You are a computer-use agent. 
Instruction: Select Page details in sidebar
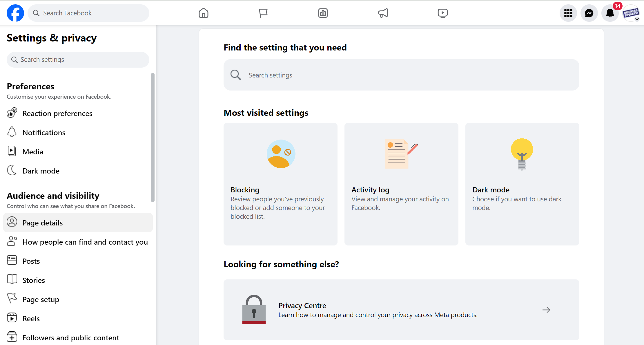point(78,223)
